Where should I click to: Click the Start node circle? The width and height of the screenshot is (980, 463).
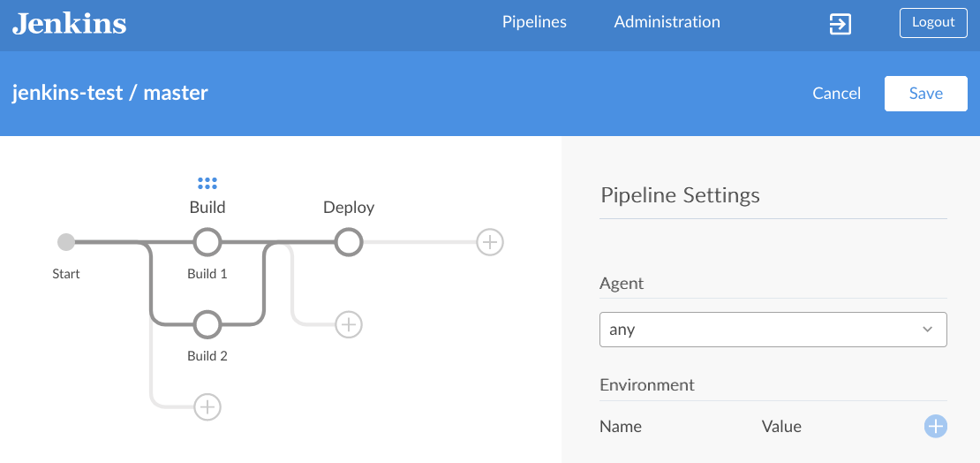[66, 241]
